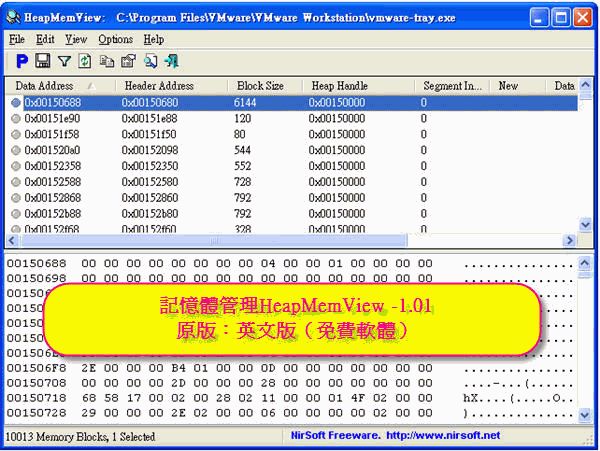The height and width of the screenshot is (451, 600).
Task: Click the blue P select process icon
Action: pyautogui.click(x=22, y=61)
